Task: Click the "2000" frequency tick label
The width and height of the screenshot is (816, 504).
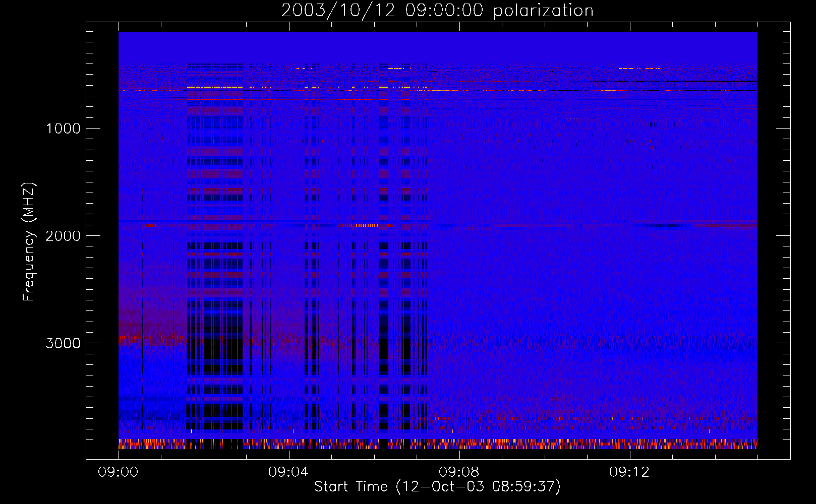Action: pyautogui.click(x=63, y=236)
